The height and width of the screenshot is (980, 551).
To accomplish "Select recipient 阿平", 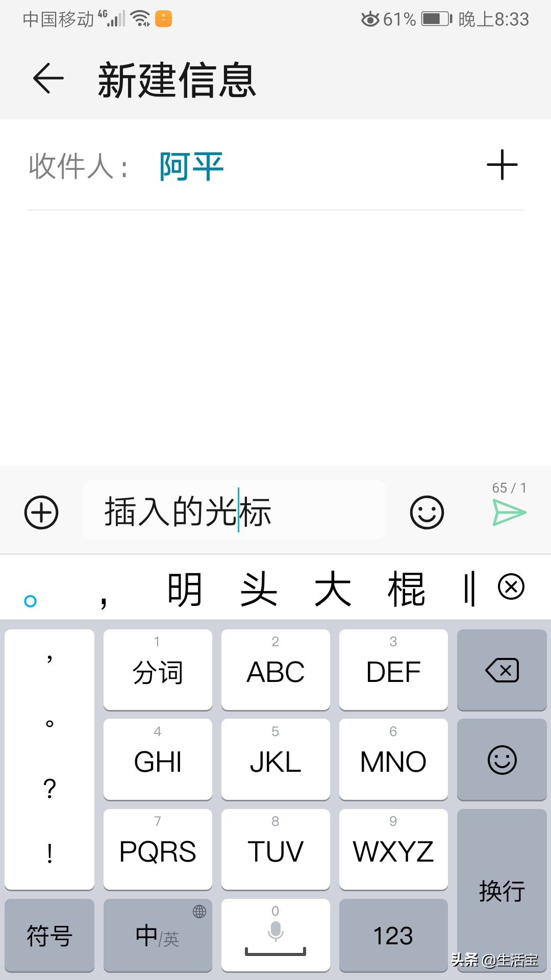I will click(191, 166).
